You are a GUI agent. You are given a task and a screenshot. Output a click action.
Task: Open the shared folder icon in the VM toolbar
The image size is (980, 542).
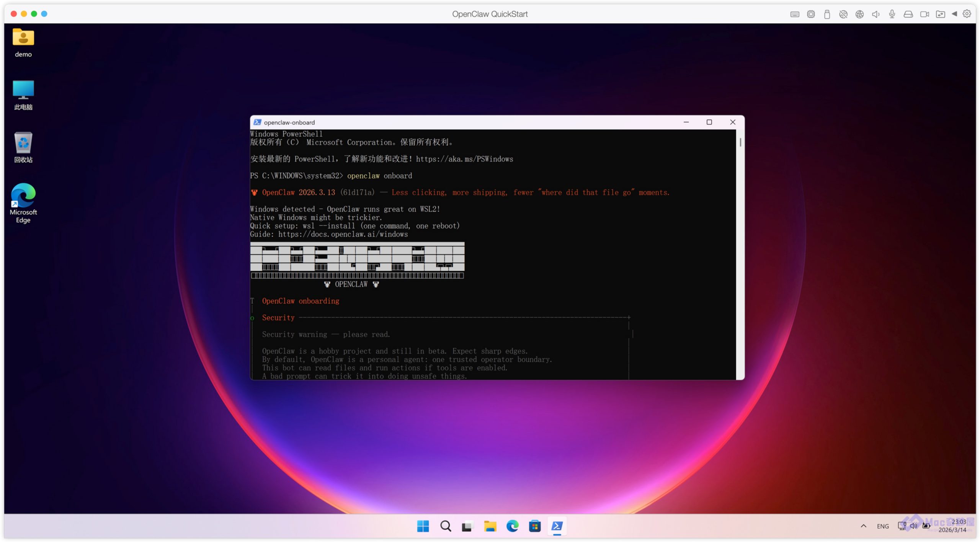click(940, 14)
